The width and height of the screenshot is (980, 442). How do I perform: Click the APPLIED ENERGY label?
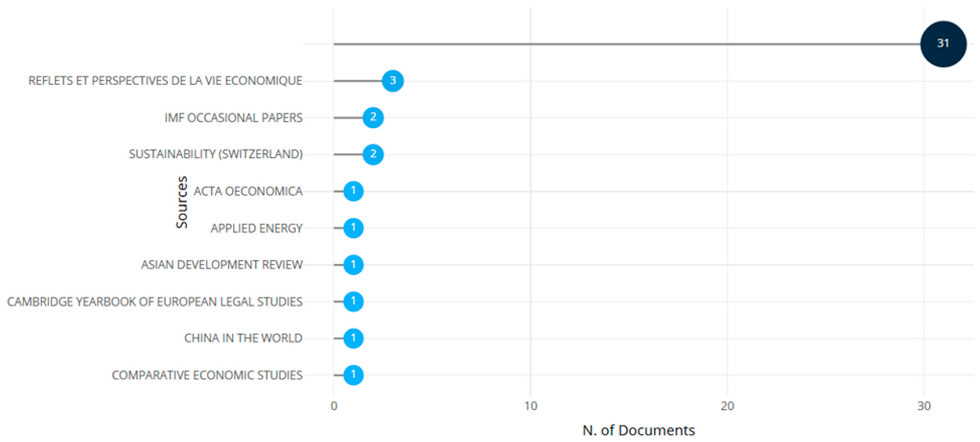click(256, 228)
